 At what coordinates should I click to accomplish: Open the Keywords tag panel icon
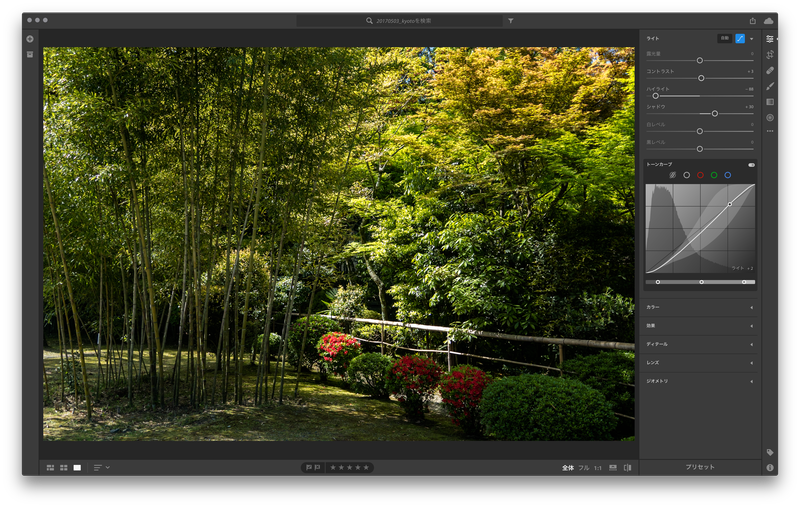pyautogui.click(x=770, y=452)
